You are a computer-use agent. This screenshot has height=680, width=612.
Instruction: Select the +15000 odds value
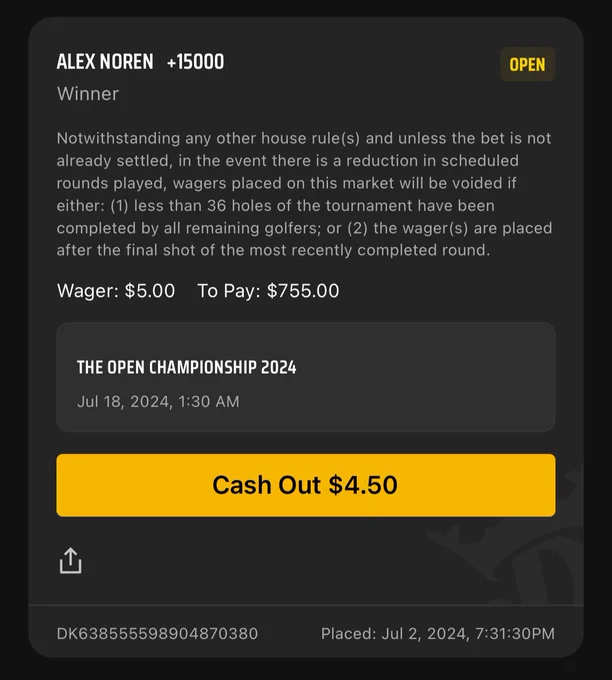pos(196,62)
